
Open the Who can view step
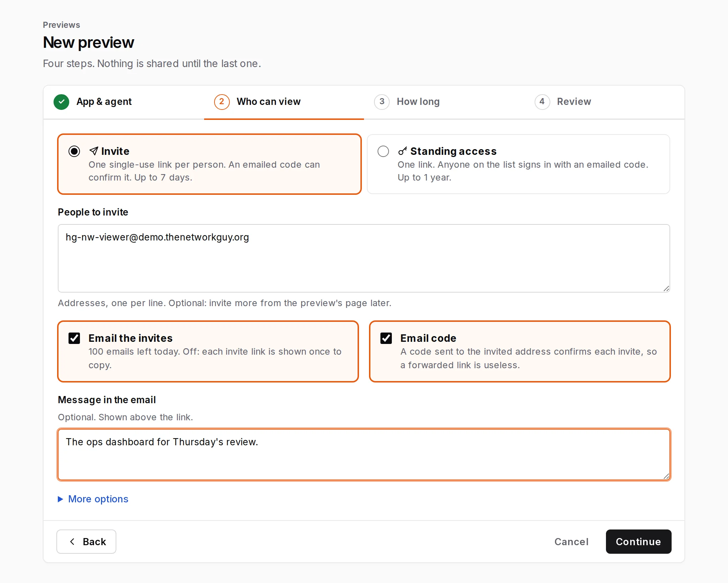pyautogui.click(x=284, y=102)
